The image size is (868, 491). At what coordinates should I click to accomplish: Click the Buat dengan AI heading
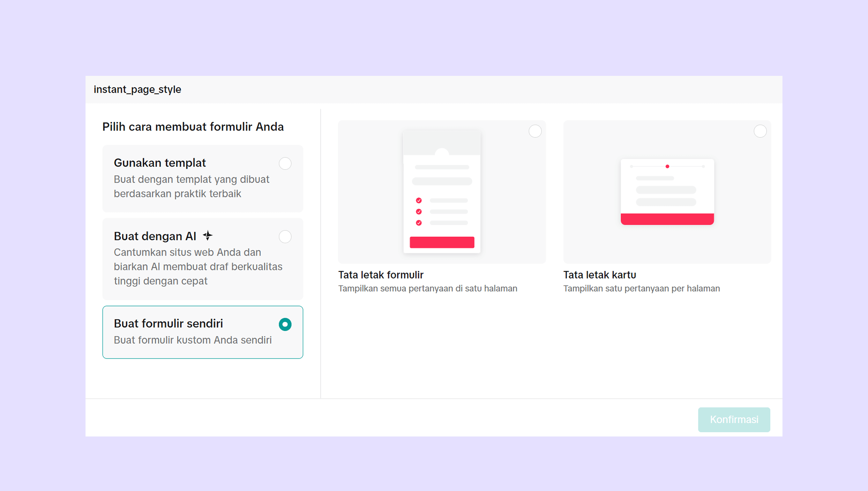coord(155,236)
